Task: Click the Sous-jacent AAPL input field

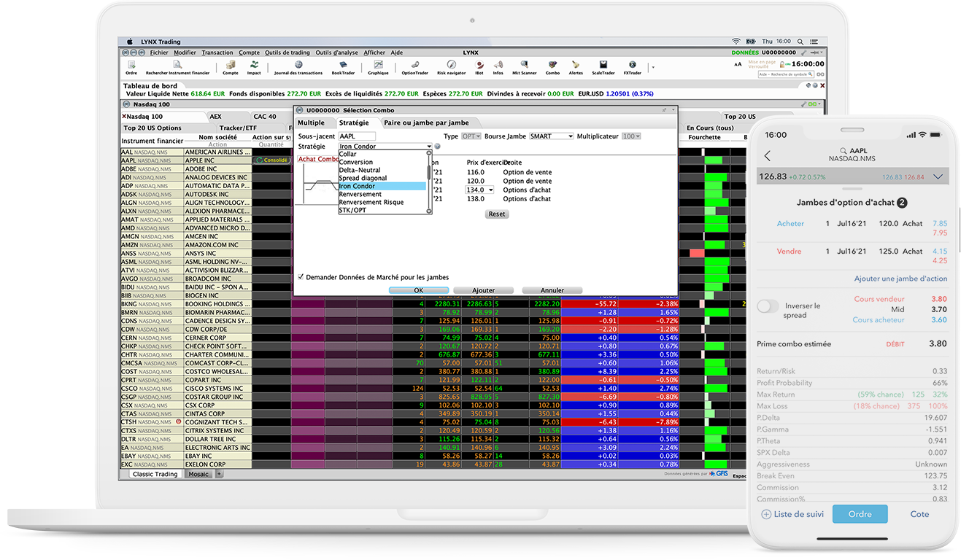Action: pos(357,136)
